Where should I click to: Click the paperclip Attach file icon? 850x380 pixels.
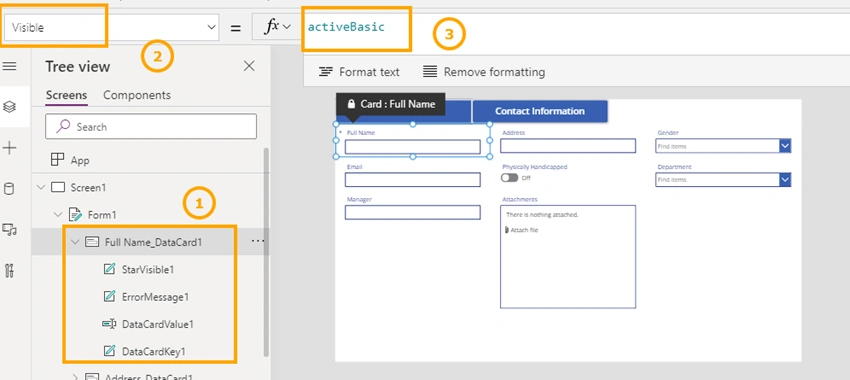(x=507, y=230)
